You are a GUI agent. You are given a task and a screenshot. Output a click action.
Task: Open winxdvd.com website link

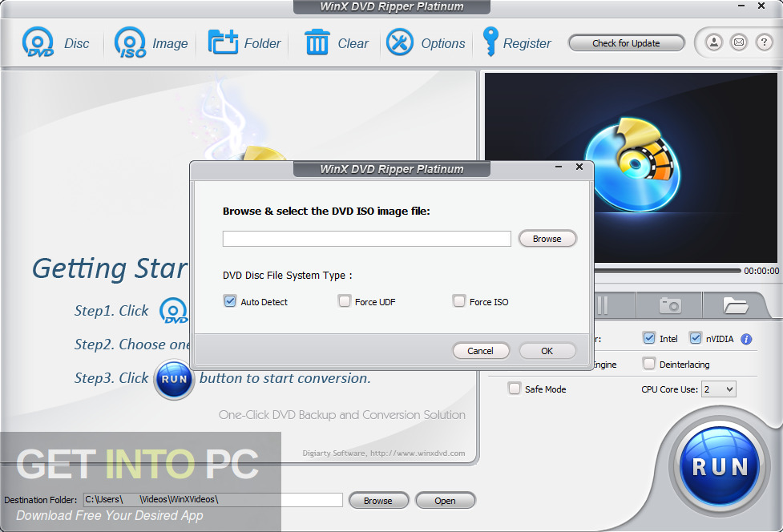(x=418, y=453)
